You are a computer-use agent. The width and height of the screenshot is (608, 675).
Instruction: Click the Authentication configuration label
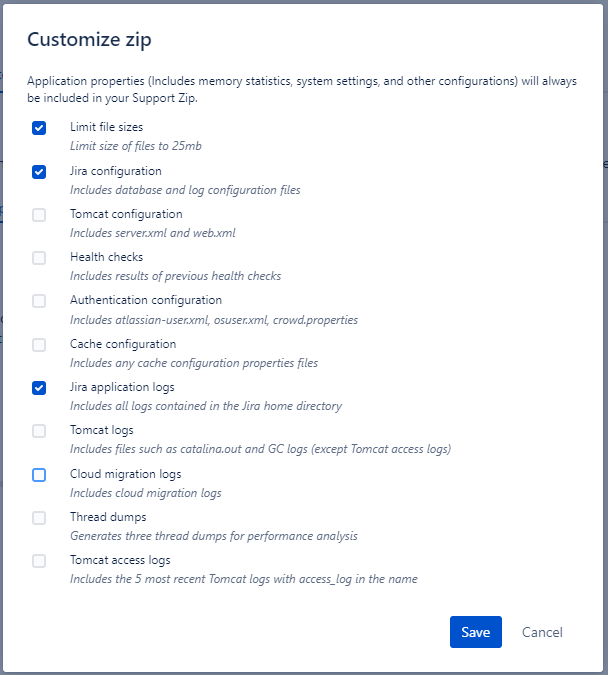point(146,300)
